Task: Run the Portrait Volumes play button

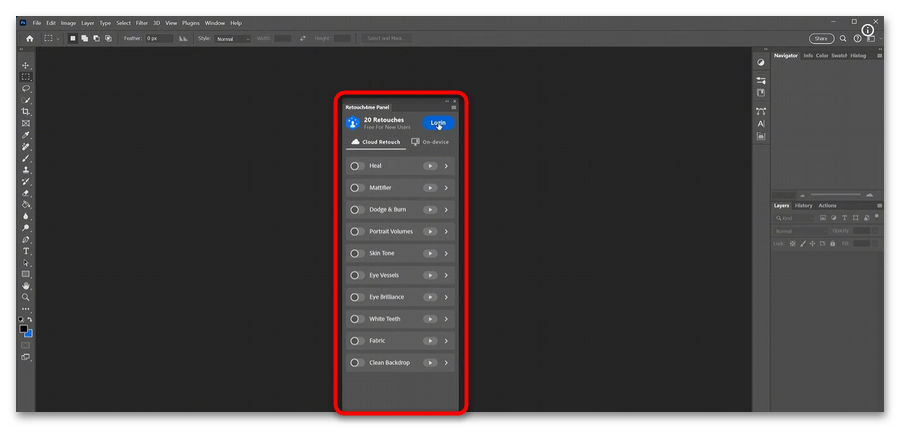Action: coord(430,231)
